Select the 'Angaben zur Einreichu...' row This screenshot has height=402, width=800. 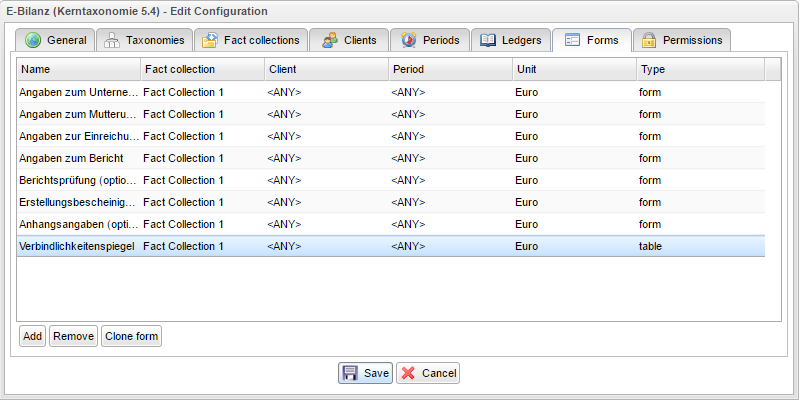pyautogui.click(x=391, y=136)
